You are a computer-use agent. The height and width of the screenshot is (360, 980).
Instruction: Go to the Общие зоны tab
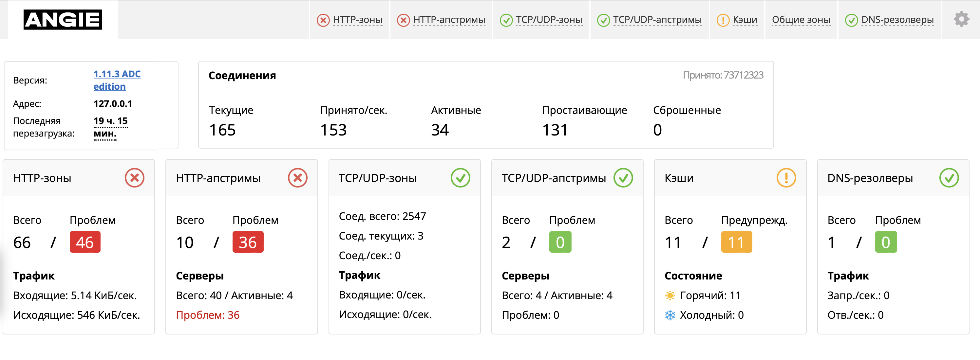click(801, 20)
